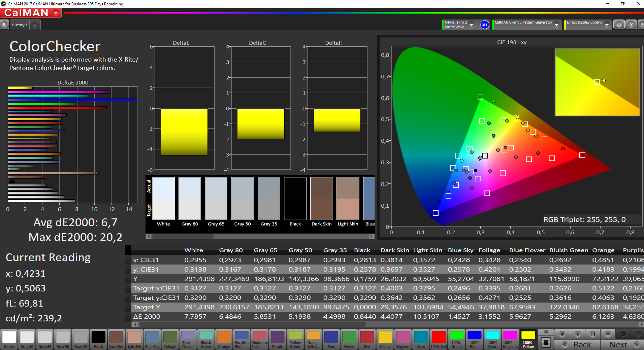Expand the X-Rite i1Pro 2 meter dropdown

pos(472,25)
